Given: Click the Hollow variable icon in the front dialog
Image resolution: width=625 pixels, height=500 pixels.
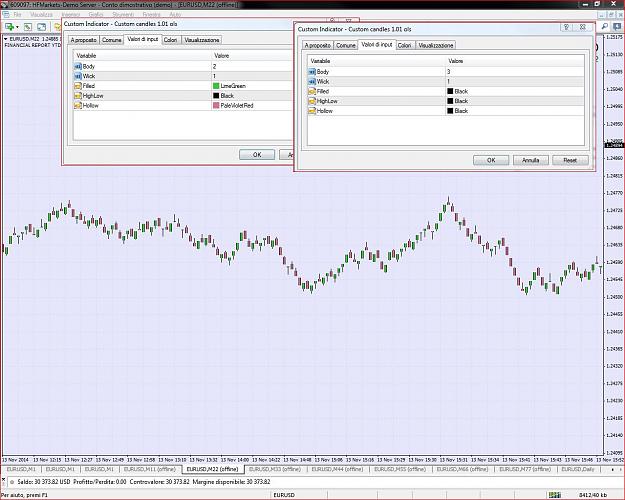Looking at the screenshot, I should pyautogui.click(x=312, y=111).
